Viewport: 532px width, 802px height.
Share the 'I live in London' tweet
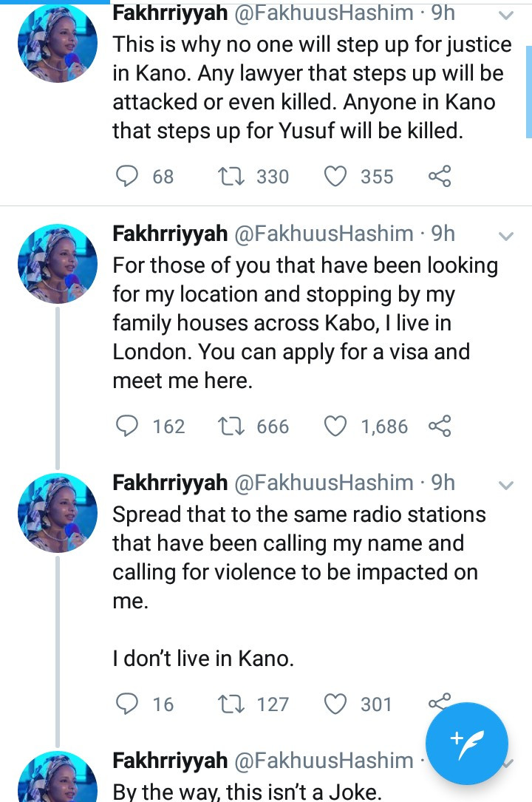point(440,427)
